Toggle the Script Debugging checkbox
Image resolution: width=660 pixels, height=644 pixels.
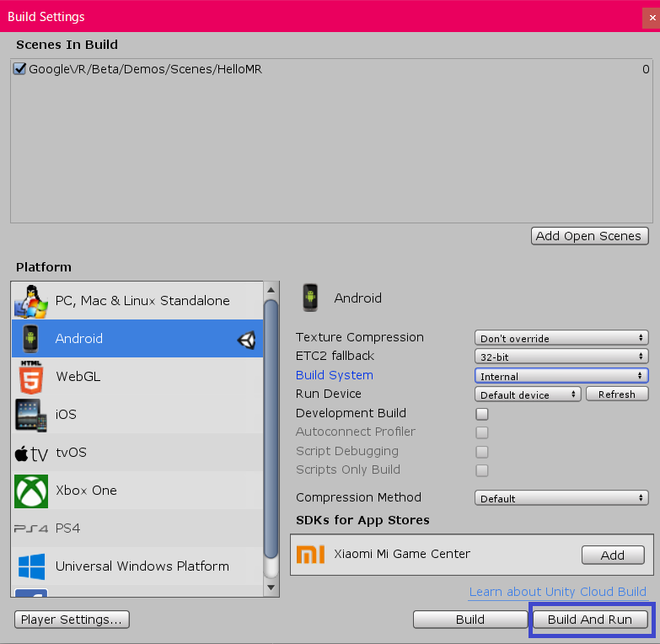tap(482, 452)
